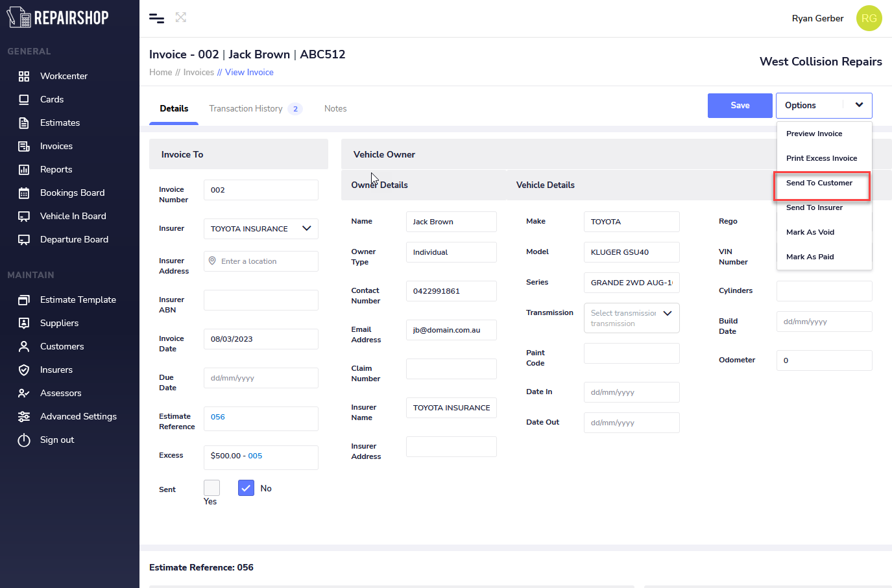Click the Insurers shield icon
The image size is (892, 588).
tap(24, 370)
